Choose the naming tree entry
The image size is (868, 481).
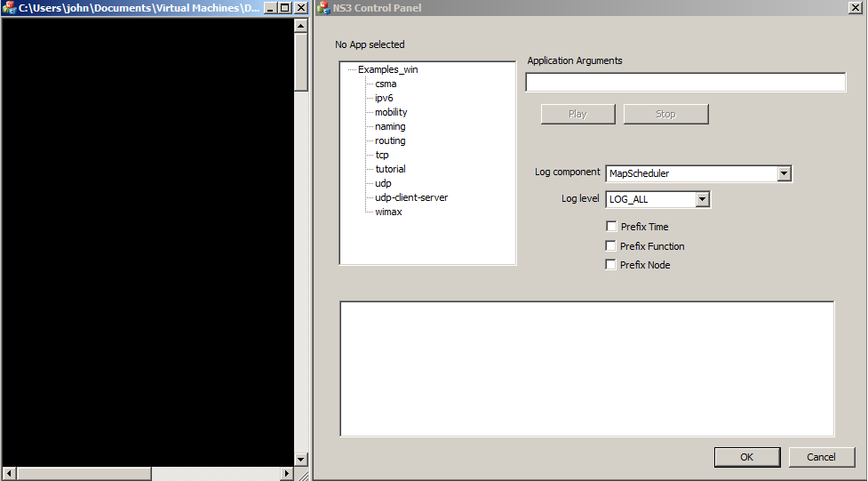pyautogui.click(x=390, y=126)
